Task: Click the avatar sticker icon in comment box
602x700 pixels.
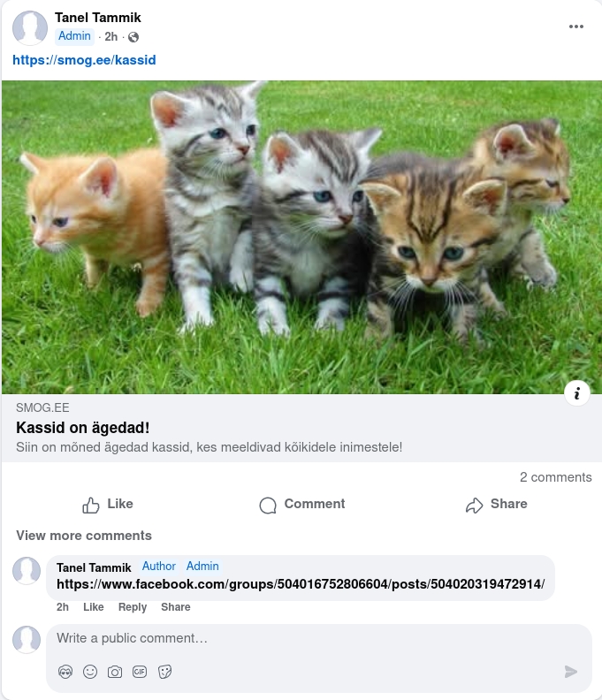Action: pos(65,672)
